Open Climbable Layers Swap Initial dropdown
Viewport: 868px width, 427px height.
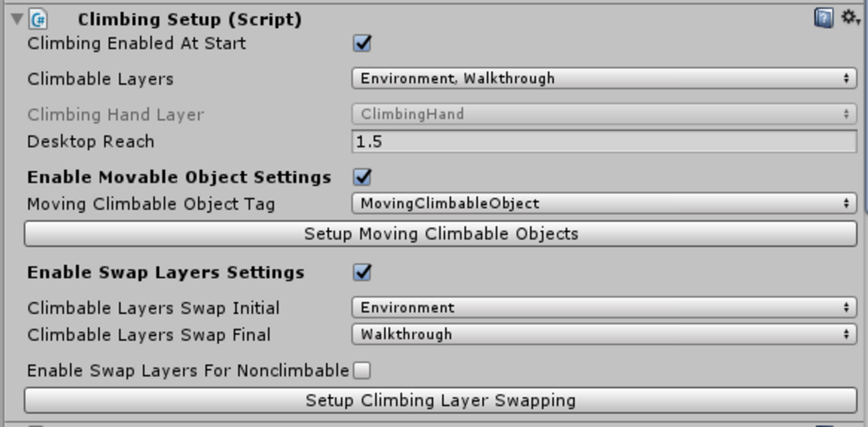tap(604, 308)
